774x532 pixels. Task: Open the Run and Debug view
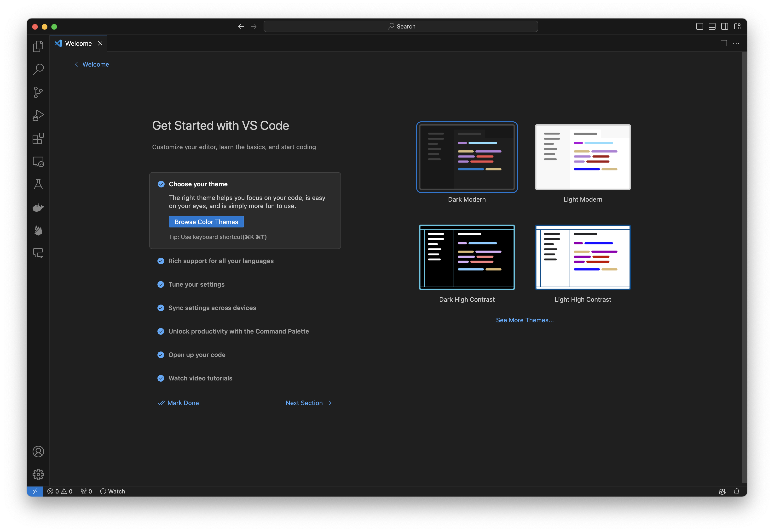[38, 115]
